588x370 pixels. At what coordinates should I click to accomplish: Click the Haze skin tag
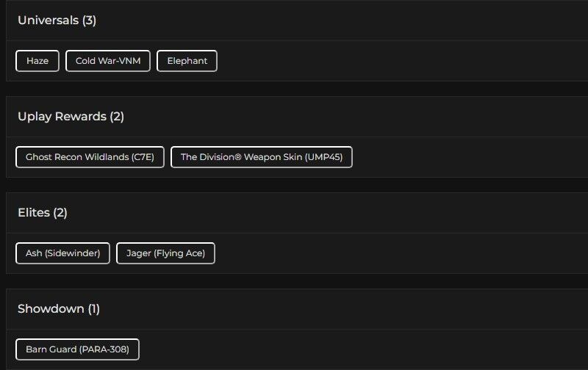tap(37, 61)
